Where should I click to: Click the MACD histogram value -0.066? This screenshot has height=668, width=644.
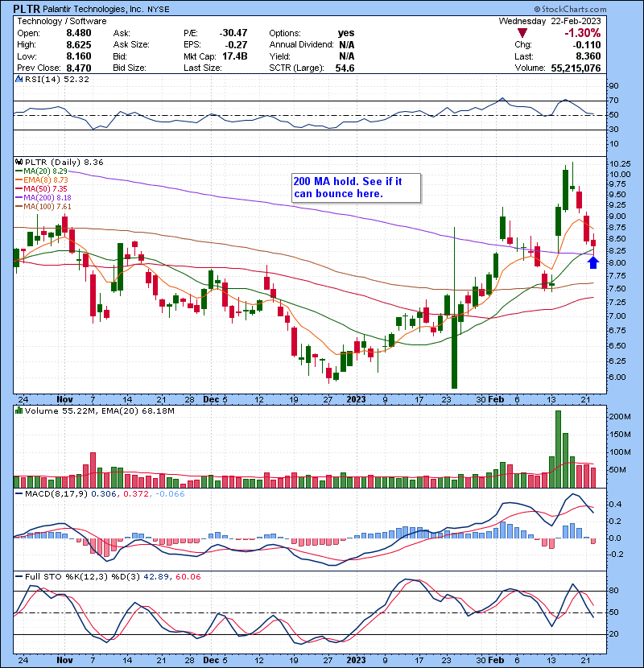[x=170, y=494]
